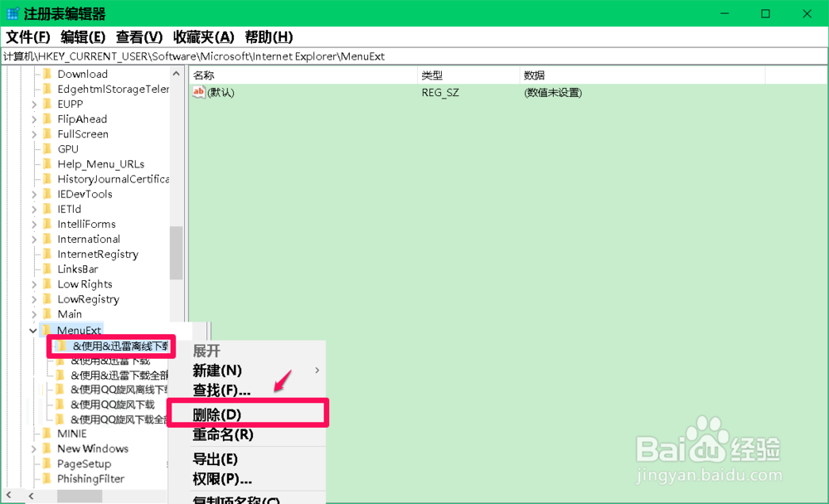Screen dimensions: 829x504
Task: Click the HistoryJournalCertificate folder icon
Action: click(x=47, y=179)
